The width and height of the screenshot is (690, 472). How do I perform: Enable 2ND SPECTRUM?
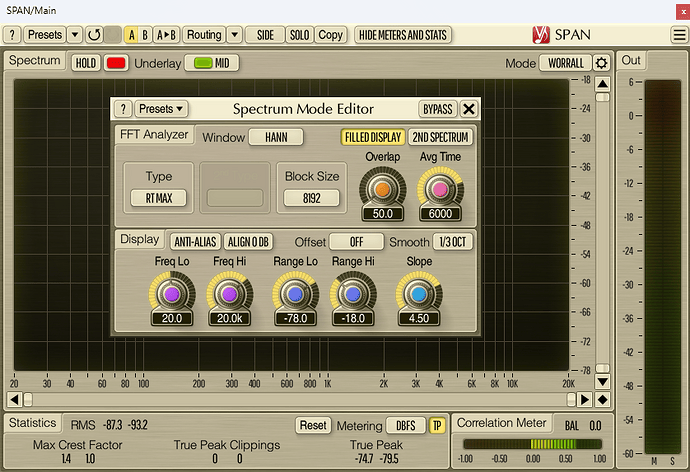click(440, 137)
